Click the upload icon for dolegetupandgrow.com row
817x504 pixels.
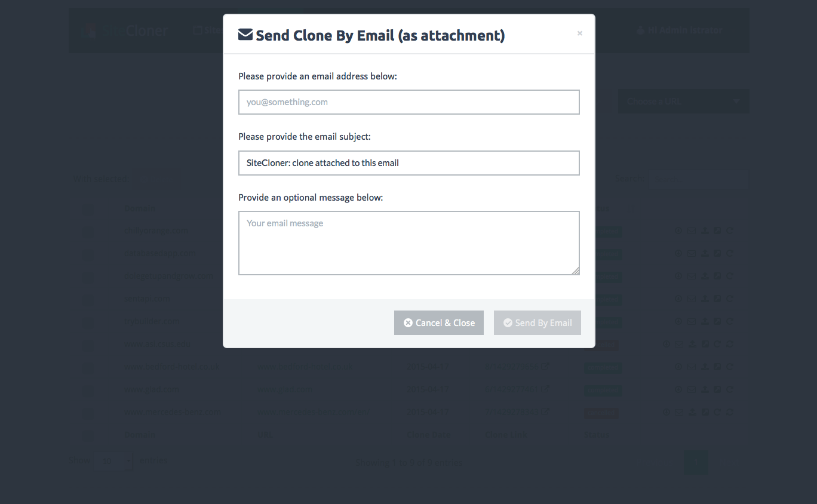tap(705, 276)
